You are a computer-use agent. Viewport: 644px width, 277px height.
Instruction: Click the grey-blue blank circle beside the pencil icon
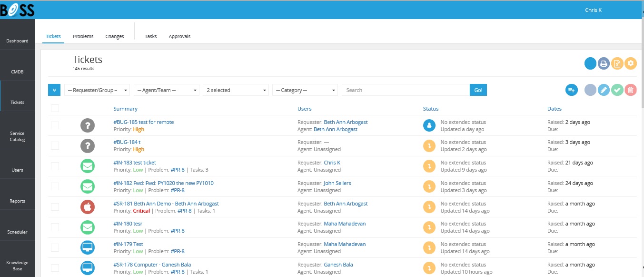click(590, 90)
